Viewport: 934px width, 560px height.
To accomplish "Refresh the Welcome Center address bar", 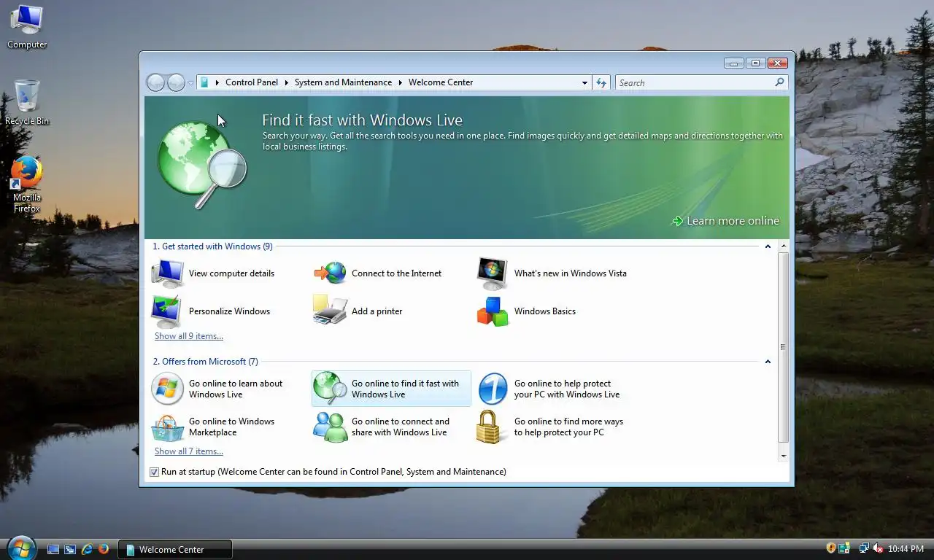I will 601,82.
